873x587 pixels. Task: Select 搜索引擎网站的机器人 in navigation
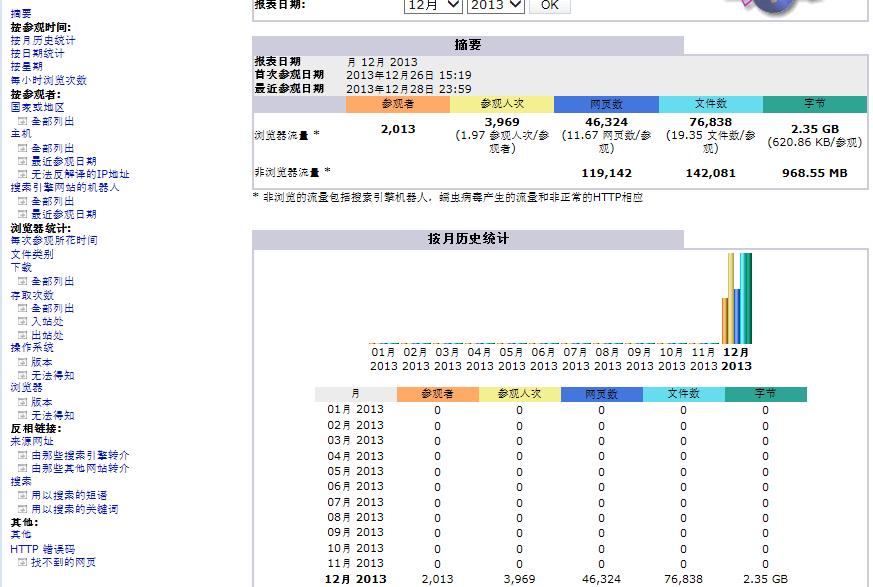[x=65, y=187]
